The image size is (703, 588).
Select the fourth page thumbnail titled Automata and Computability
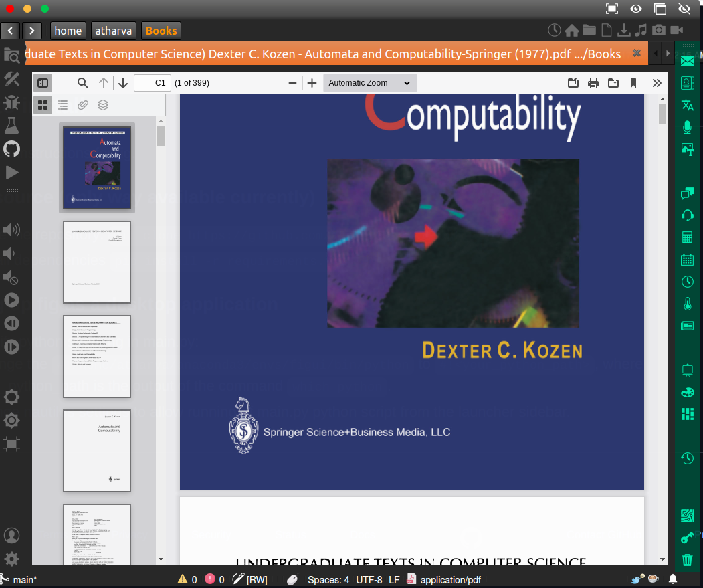97,451
